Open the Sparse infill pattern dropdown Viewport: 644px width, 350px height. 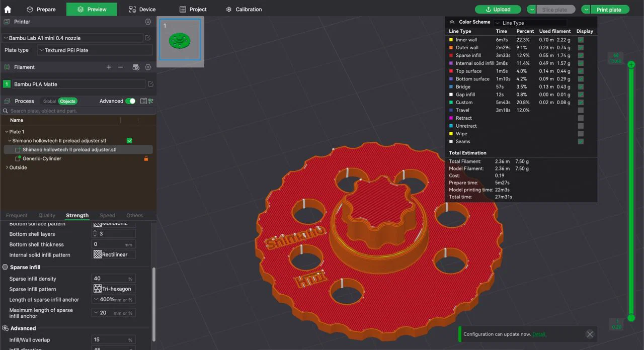pyautogui.click(x=114, y=289)
